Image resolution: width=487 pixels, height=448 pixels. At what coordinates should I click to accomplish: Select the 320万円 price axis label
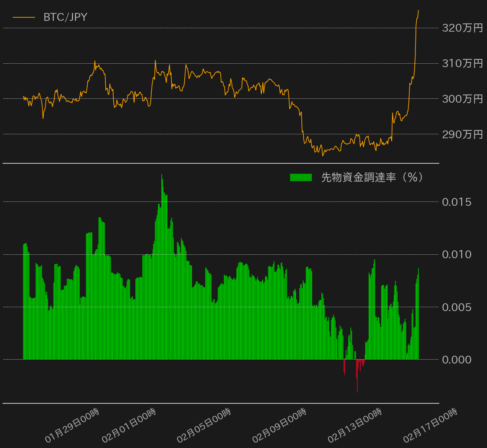(x=462, y=28)
